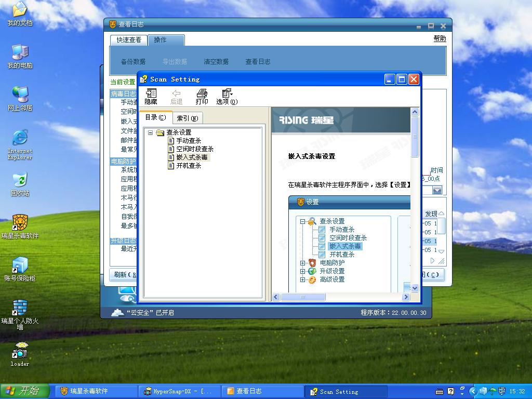Click the help page's vertical scrollbar up arrow
Viewport: 532px width, 399px height.
(x=415, y=112)
